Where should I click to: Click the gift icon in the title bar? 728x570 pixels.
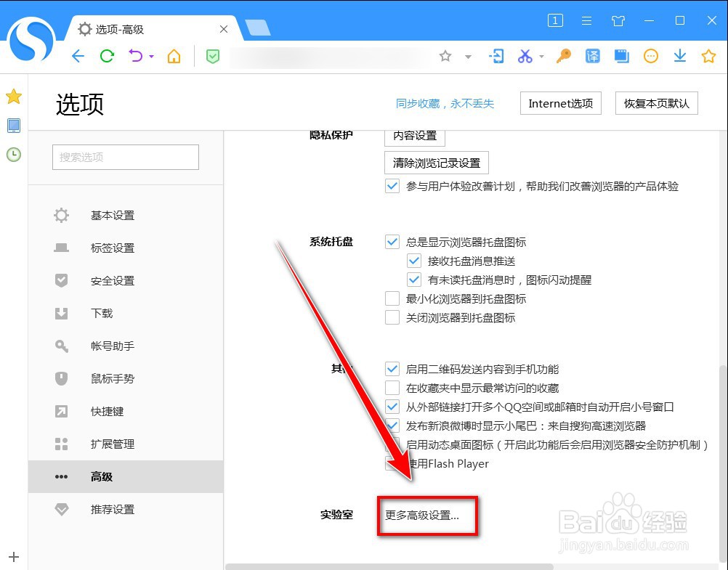coord(618,21)
